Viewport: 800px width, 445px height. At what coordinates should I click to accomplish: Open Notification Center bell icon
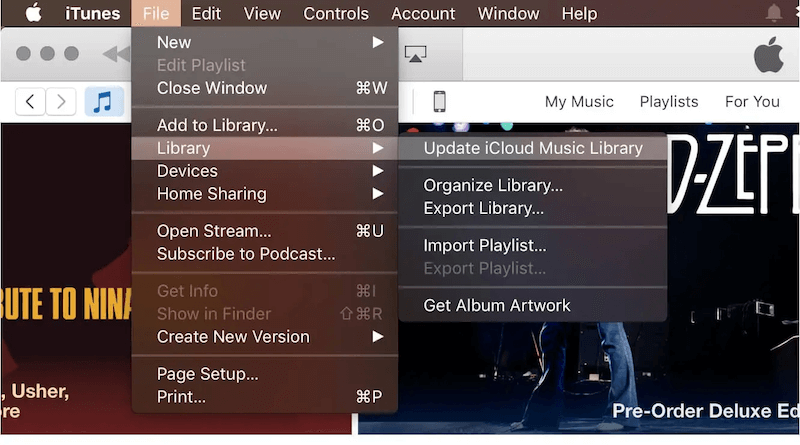pyautogui.click(x=773, y=14)
